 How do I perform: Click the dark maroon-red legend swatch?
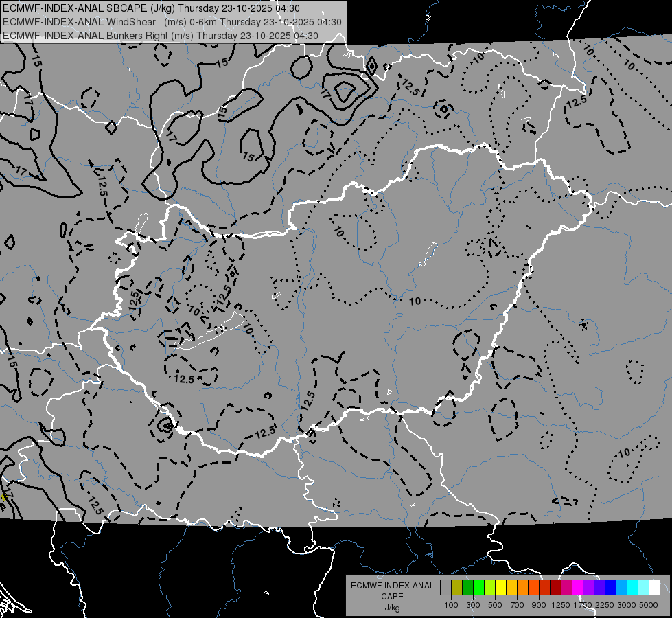(x=555, y=588)
